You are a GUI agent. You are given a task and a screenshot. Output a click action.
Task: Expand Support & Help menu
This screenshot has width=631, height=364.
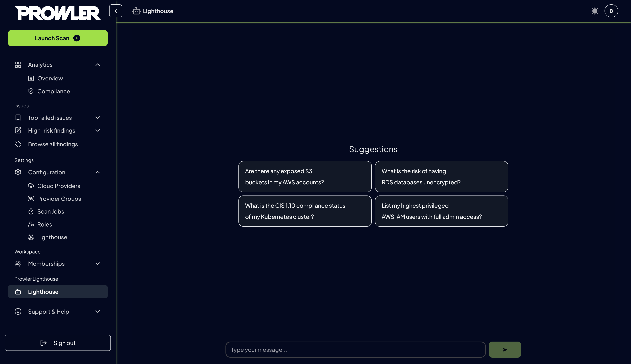[98, 311]
